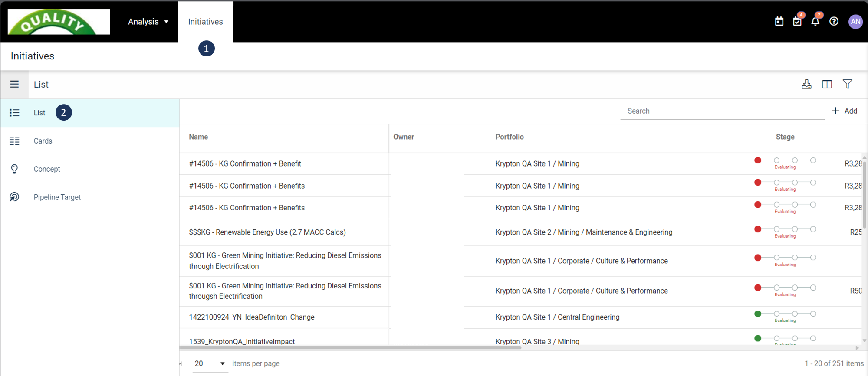Click the '1 - 20 of 251 items' text

834,363
